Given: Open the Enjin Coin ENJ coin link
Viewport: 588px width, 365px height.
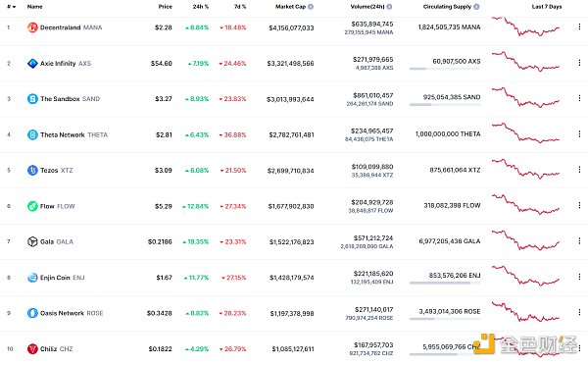Looking at the screenshot, I should tap(63, 278).
